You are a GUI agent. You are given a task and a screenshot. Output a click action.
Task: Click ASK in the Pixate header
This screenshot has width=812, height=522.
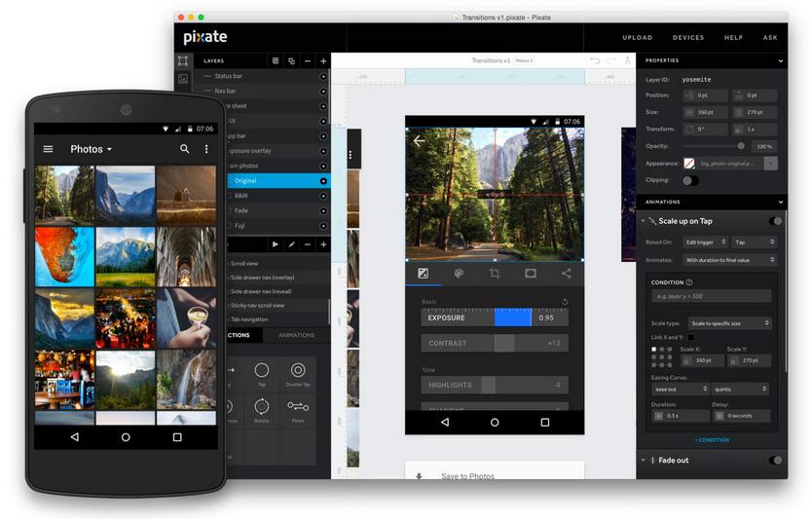click(x=770, y=38)
